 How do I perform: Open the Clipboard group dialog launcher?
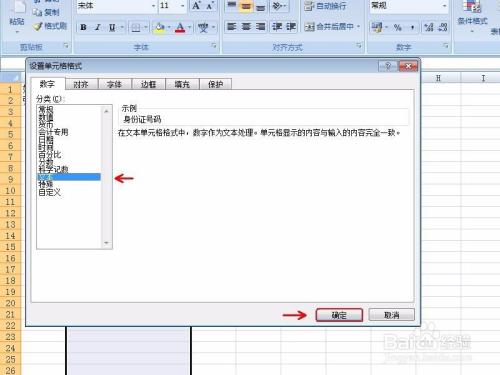pyautogui.click(x=66, y=46)
